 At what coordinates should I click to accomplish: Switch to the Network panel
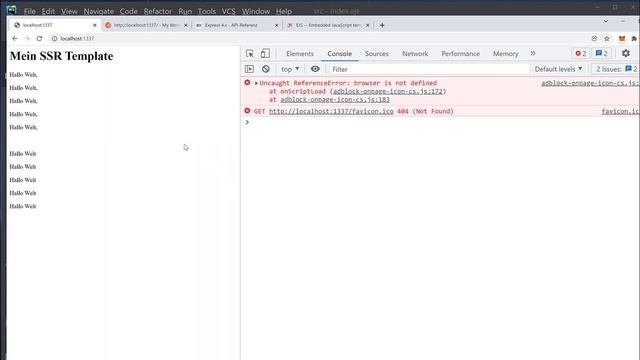415,53
